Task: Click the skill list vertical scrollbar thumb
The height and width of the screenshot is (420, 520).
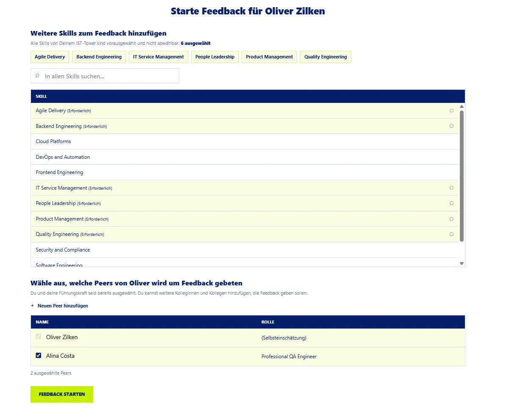Action: point(462,176)
